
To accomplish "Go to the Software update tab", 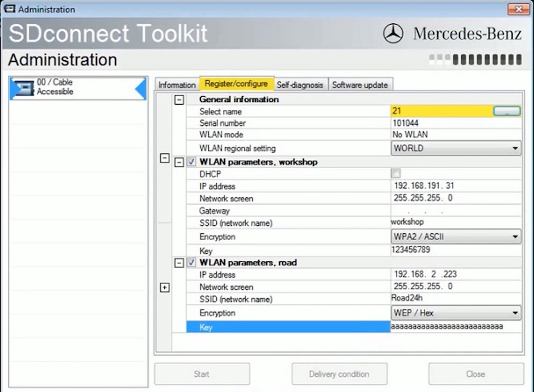I will (x=359, y=85).
